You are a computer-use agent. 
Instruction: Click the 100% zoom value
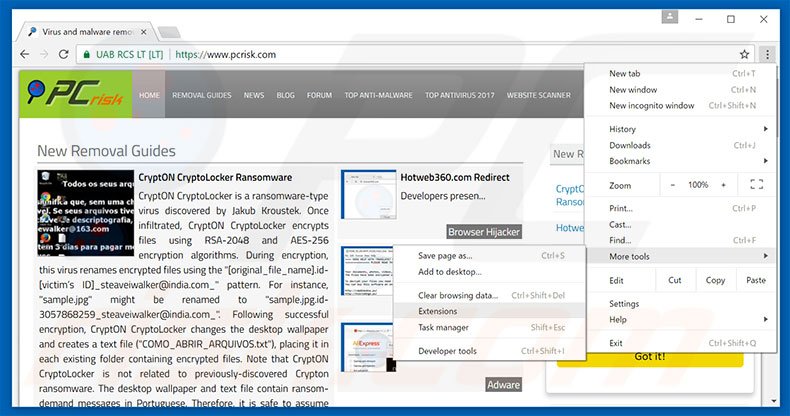click(x=698, y=185)
